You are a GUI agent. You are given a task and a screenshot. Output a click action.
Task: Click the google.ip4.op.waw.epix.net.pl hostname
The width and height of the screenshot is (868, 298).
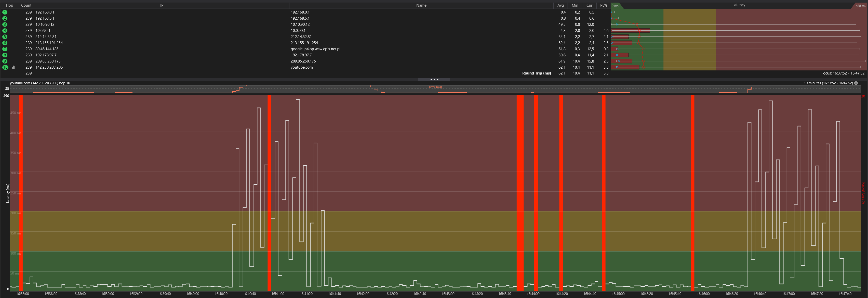pos(315,49)
